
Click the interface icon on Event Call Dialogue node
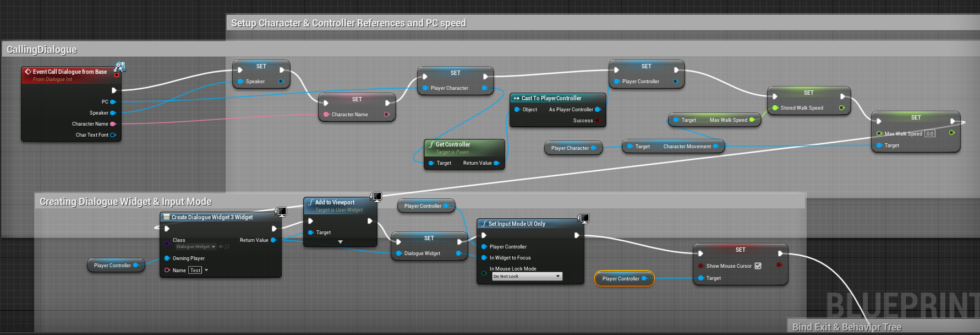pyautogui.click(x=120, y=67)
